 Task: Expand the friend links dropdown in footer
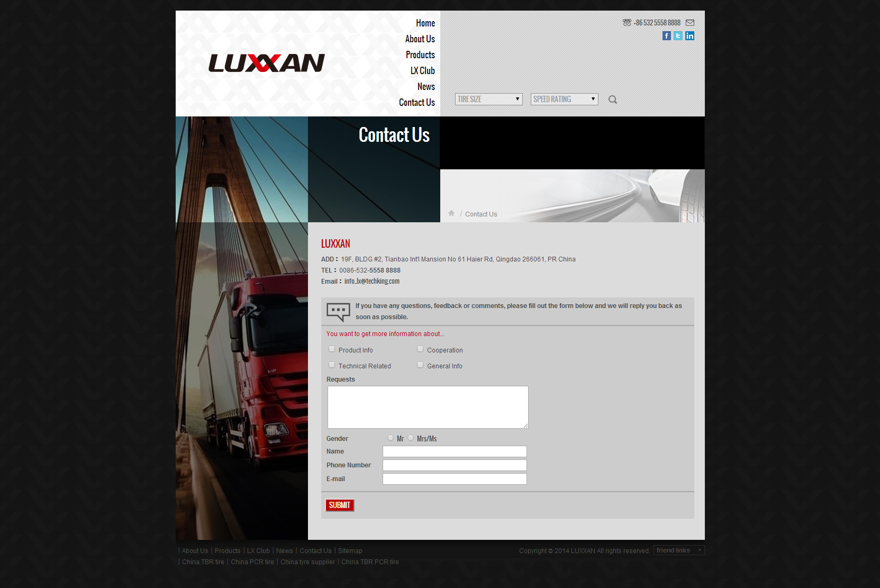pyautogui.click(x=679, y=550)
